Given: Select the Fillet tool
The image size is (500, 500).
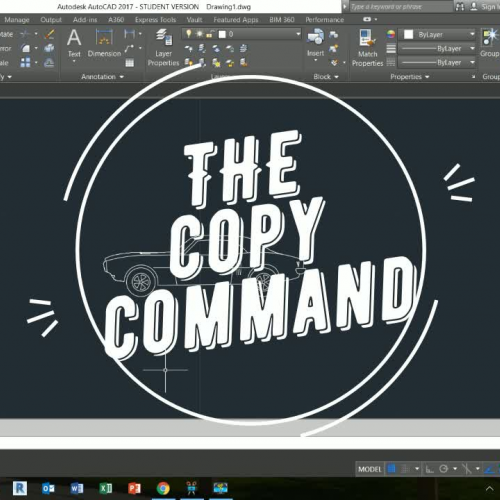Looking at the screenshot, I should click(25, 48).
